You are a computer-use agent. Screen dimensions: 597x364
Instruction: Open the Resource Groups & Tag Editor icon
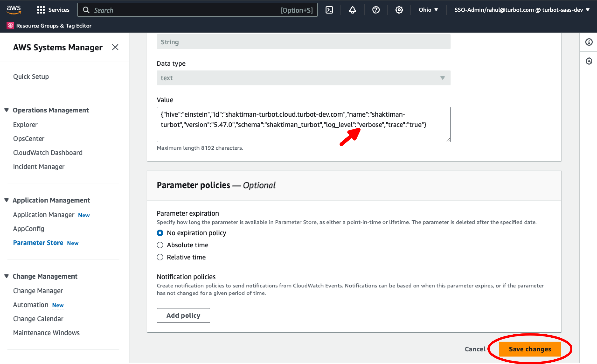point(10,25)
